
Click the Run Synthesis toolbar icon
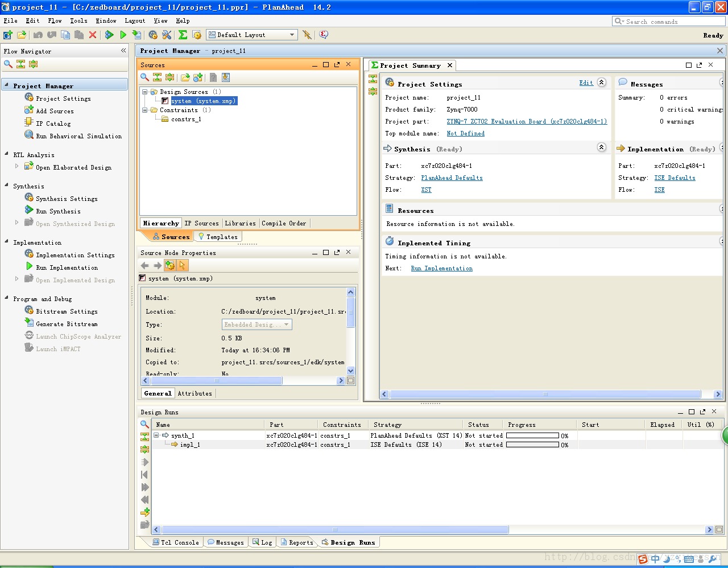tap(109, 35)
